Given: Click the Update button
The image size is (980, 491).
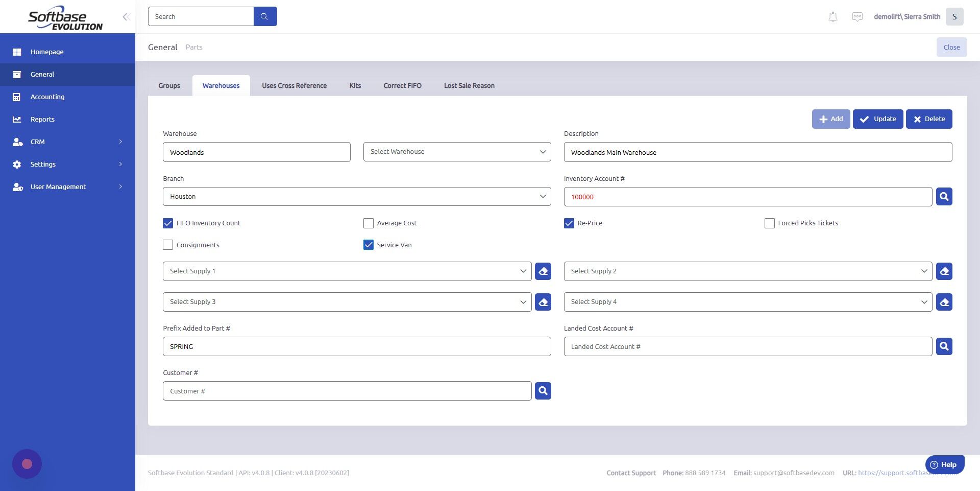Looking at the screenshot, I should [878, 119].
